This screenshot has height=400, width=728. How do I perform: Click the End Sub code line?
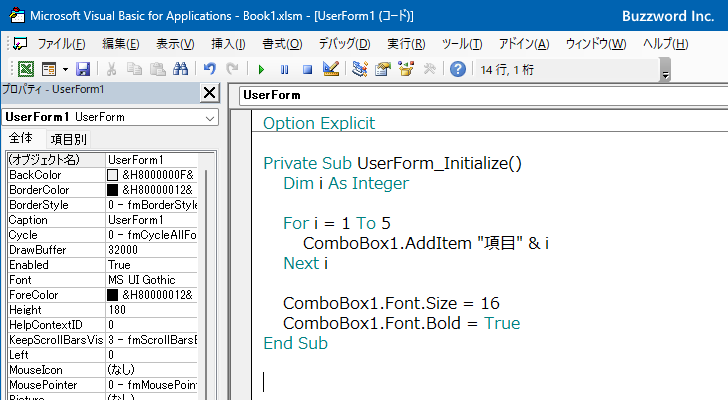click(295, 343)
